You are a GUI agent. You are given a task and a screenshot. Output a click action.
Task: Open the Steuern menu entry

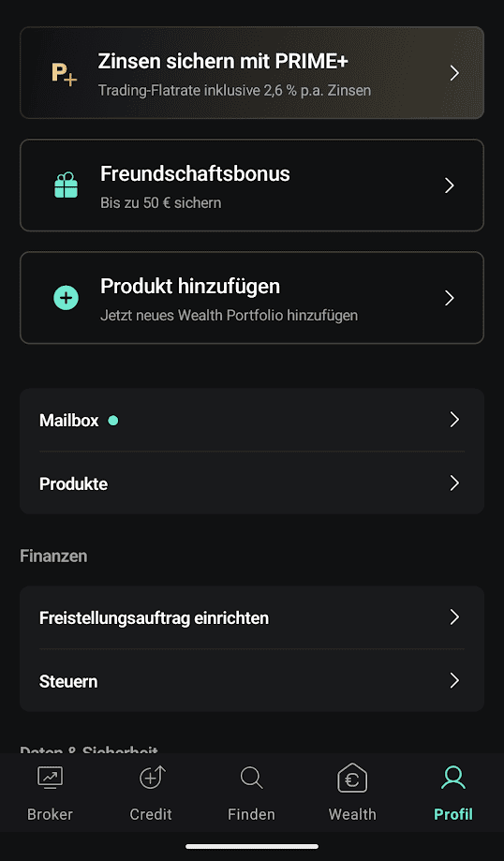[x=252, y=681]
